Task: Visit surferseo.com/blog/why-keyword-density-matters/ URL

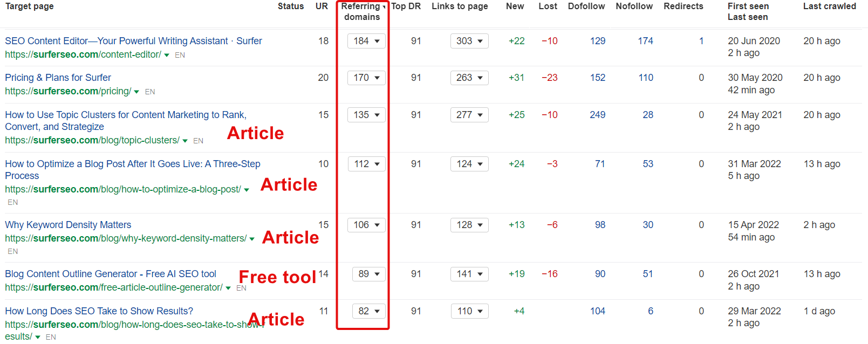Action: pyautogui.click(x=126, y=238)
